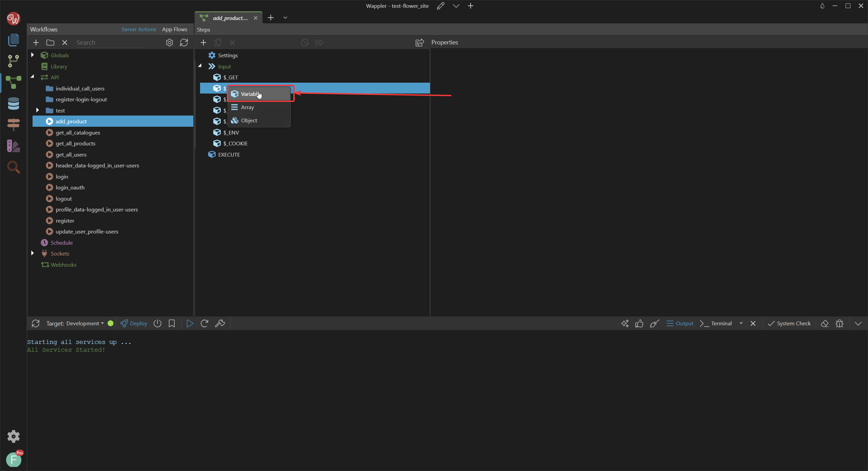868x471 pixels.
Task: Open the Git branch manager icon
Action: pyautogui.click(x=13, y=61)
